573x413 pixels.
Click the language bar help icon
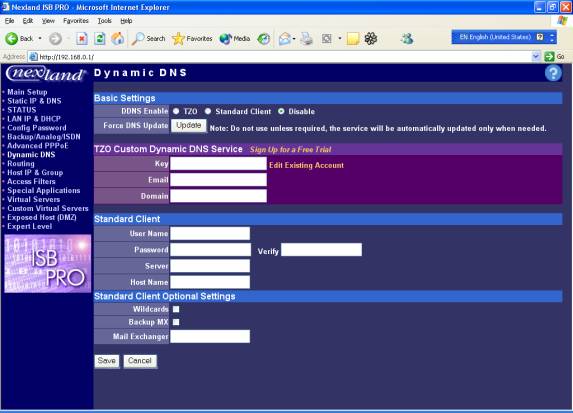point(540,37)
